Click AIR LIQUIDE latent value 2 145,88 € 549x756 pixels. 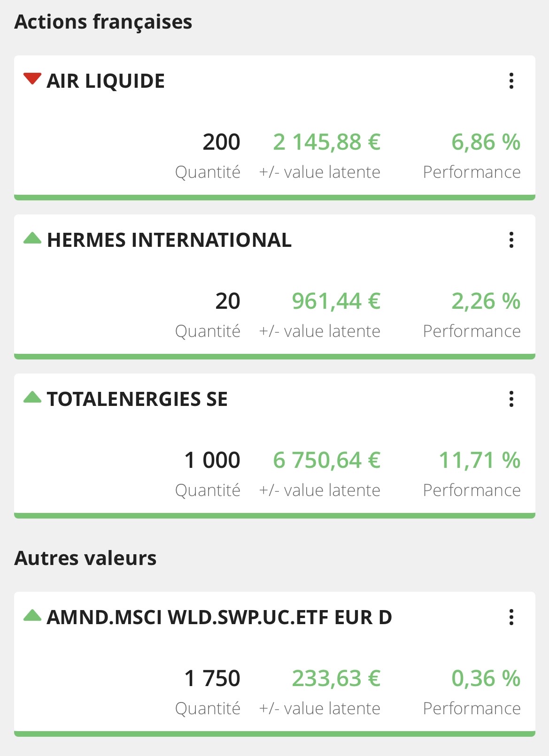click(326, 142)
